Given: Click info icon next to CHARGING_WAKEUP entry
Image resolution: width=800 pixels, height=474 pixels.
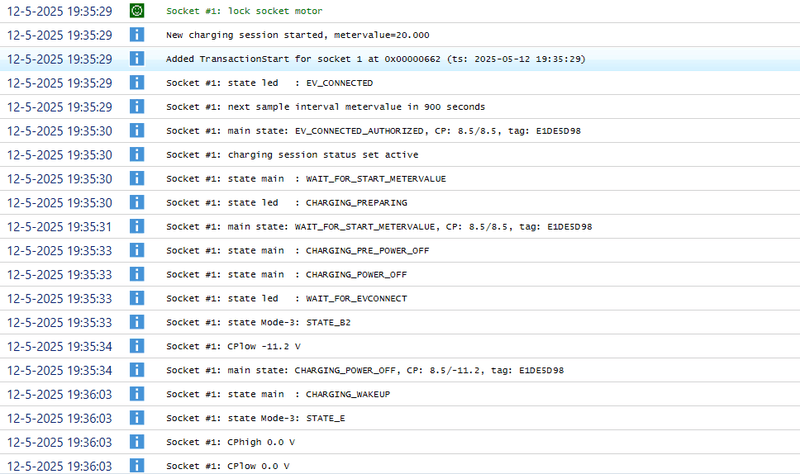Looking at the screenshot, I should click(x=138, y=394).
